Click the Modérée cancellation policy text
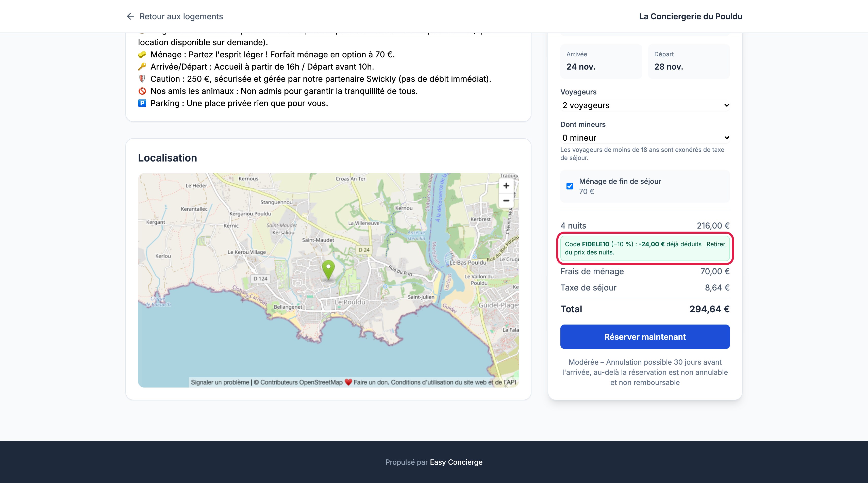Image resolution: width=868 pixels, height=483 pixels. [x=645, y=372]
